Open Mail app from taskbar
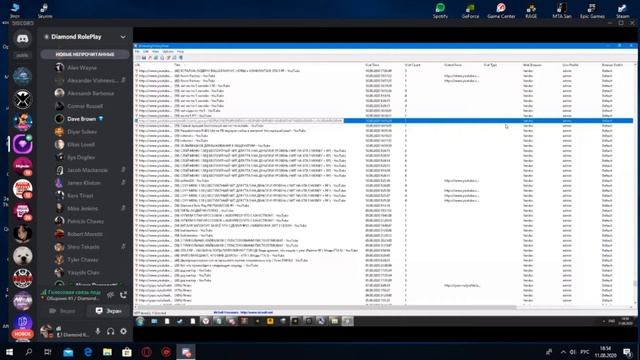The height and width of the screenshot is (360, 640). coord(68,352)
